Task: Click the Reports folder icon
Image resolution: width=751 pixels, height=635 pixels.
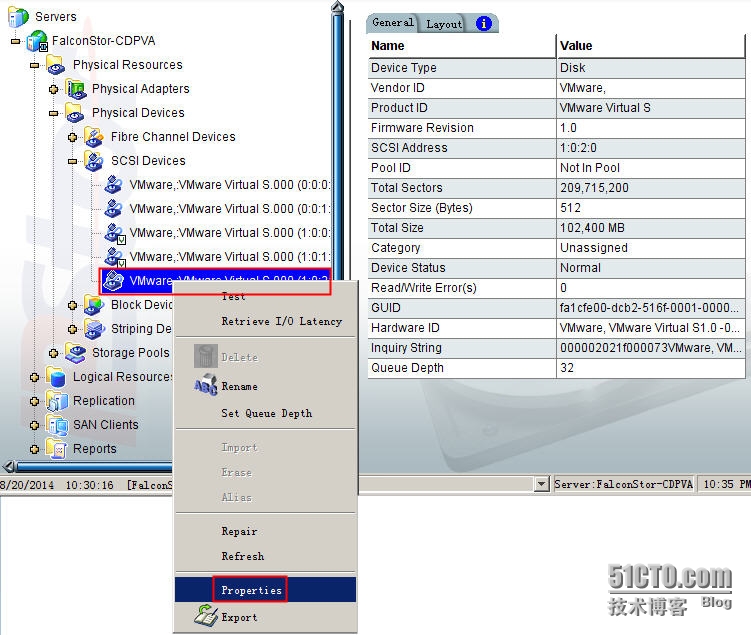Action: click(56, 449)
